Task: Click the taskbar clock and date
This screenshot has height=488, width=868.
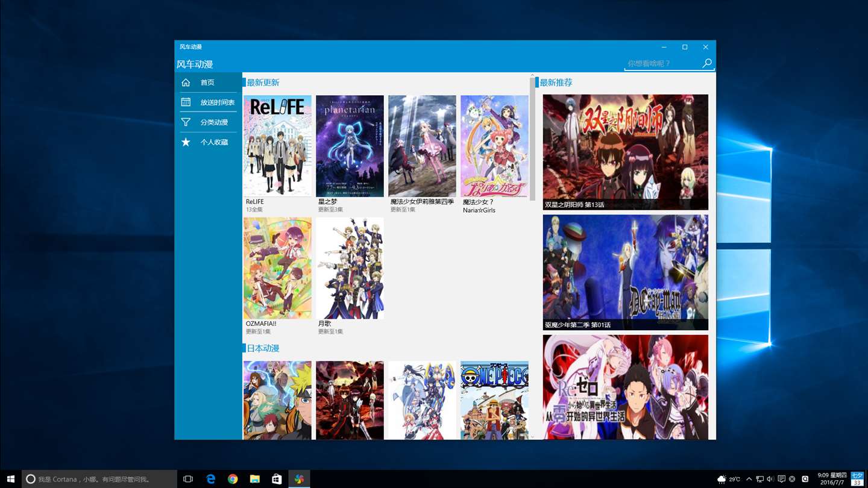Action: point(832,479)
